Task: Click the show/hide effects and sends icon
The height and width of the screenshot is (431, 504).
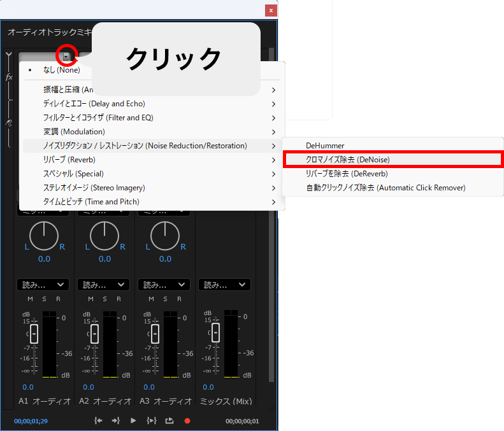Action: click(x=9, y=55)
